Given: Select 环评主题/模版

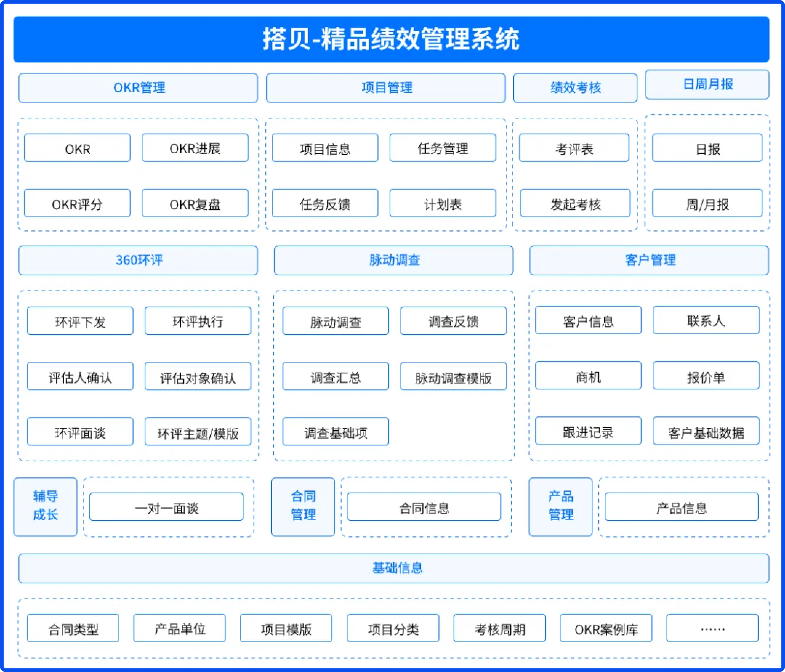Looking at the screenshot, I should coord(197,432).
